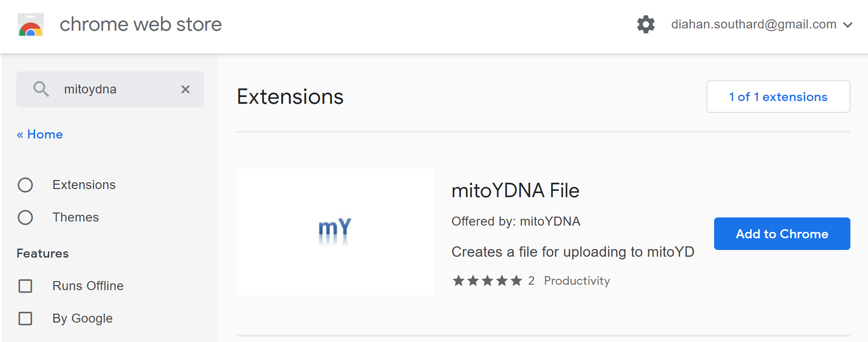Click the 'Features' section heading
The image size is (868, 342).
pos(43,254)
